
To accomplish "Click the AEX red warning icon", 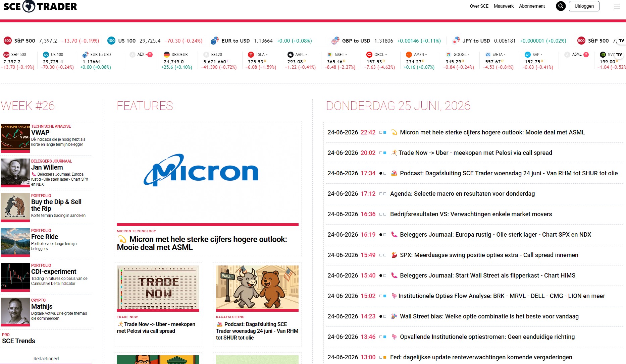I will pyautogui.click(x=150, y=54).
